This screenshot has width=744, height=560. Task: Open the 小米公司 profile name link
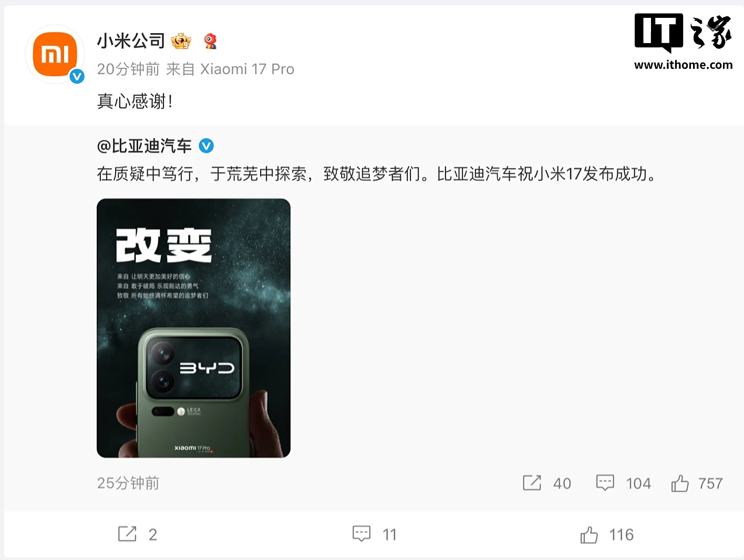pyautogui.click(x=131, y=41)
